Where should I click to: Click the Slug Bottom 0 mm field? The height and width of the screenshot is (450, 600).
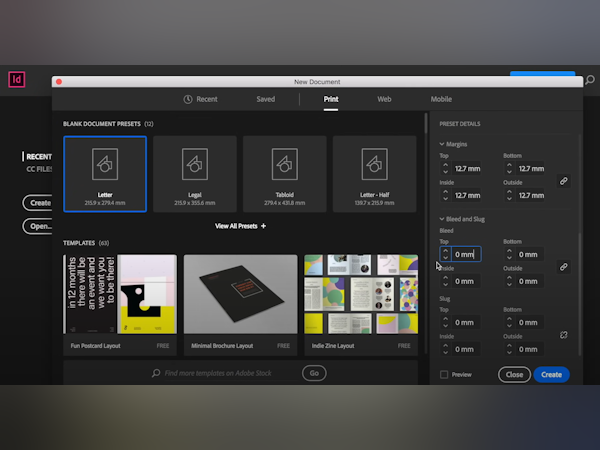coord(530,323)
